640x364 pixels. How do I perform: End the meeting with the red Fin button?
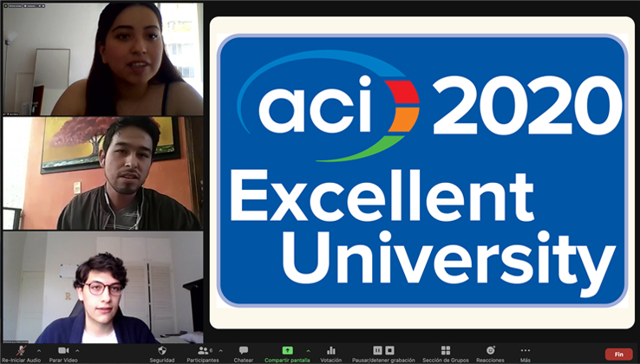[x=619, y=354]
